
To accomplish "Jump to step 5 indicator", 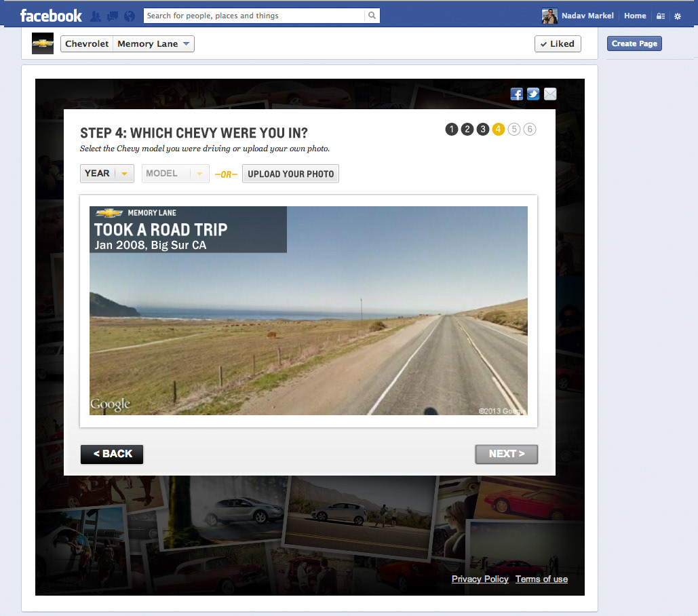I will [513, 129].
